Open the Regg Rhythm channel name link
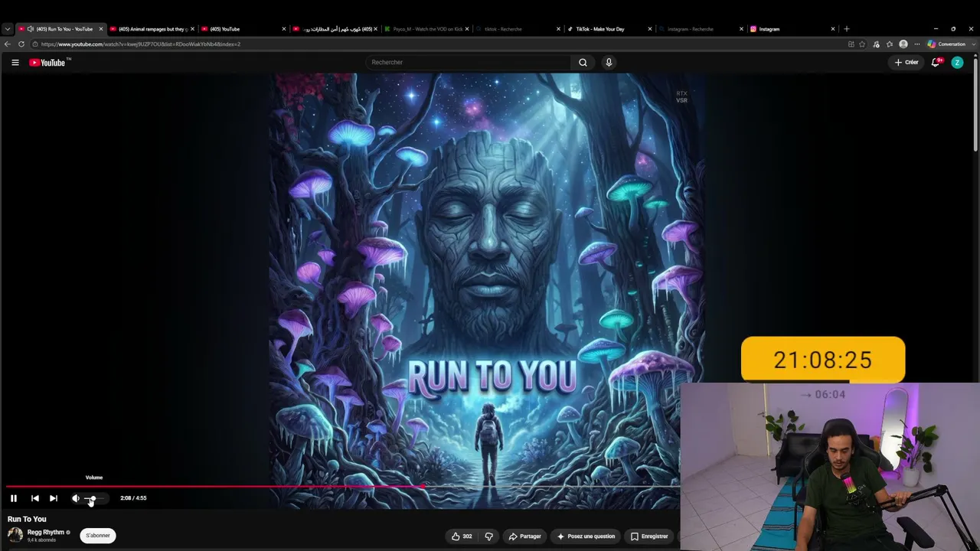The height and width of the screenshot is (551, 980). point(46,532)
